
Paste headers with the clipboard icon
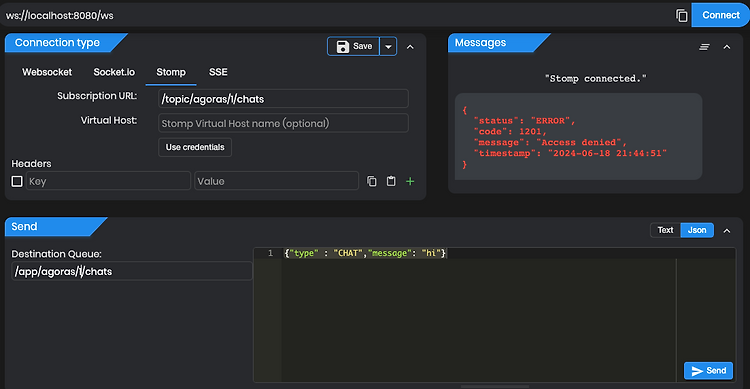(391, 181)
